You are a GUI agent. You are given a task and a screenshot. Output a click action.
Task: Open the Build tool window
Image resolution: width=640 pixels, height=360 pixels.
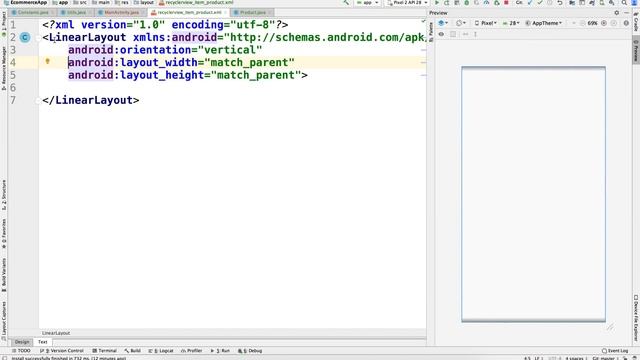click(x=132, y=351)
